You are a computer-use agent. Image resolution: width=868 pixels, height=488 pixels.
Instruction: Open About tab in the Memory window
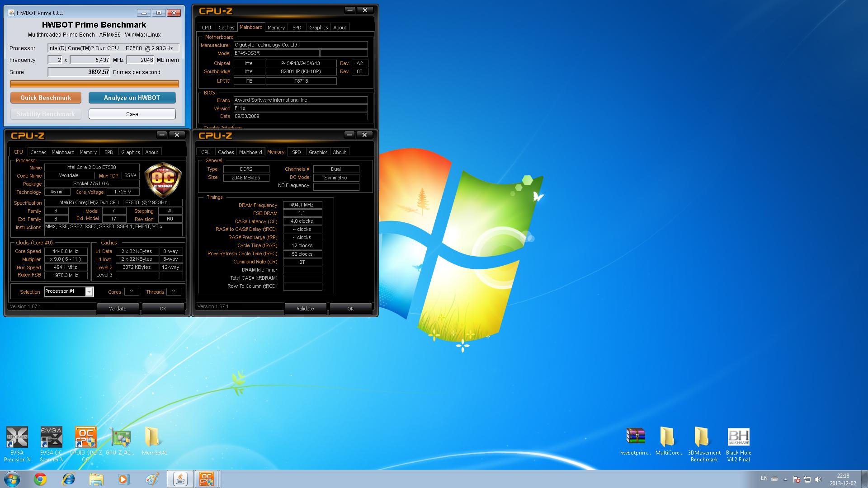pyautogui.click(x=340, y=152)
